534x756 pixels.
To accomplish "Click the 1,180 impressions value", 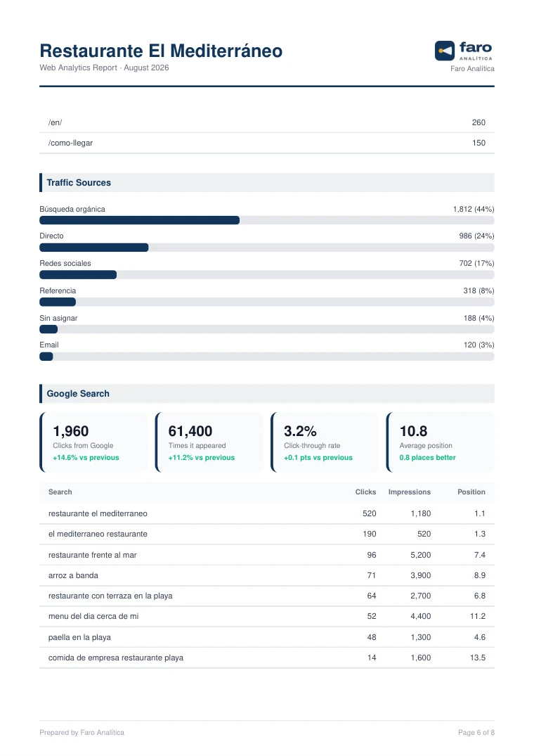I will (420, 513).
